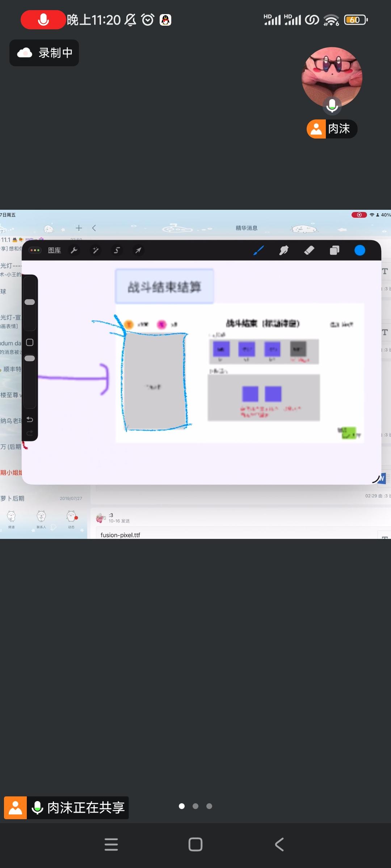Tap the back chevron in QQ header
The image size is (391, 868).
(x=94, y=228)
